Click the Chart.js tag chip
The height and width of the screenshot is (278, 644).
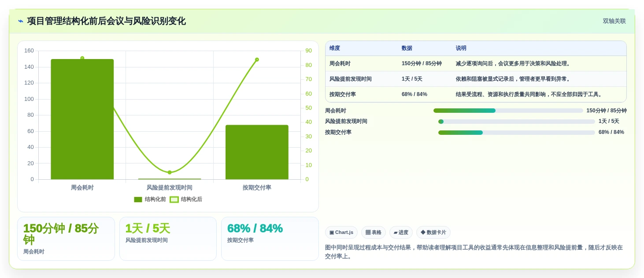pyautogui.click(x=341, y=233)
